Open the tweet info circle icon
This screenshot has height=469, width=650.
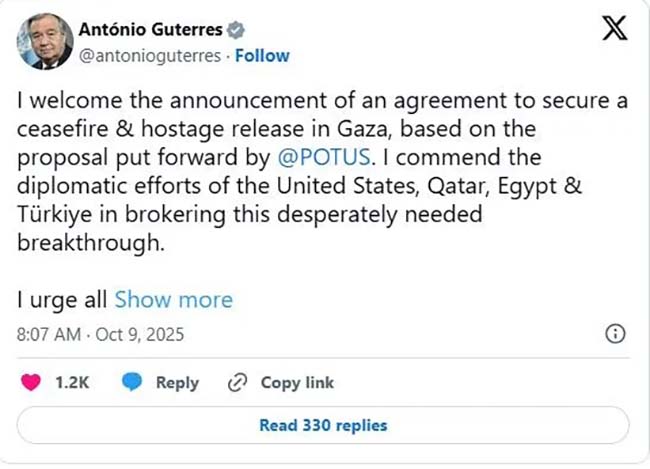click(616, 333)
